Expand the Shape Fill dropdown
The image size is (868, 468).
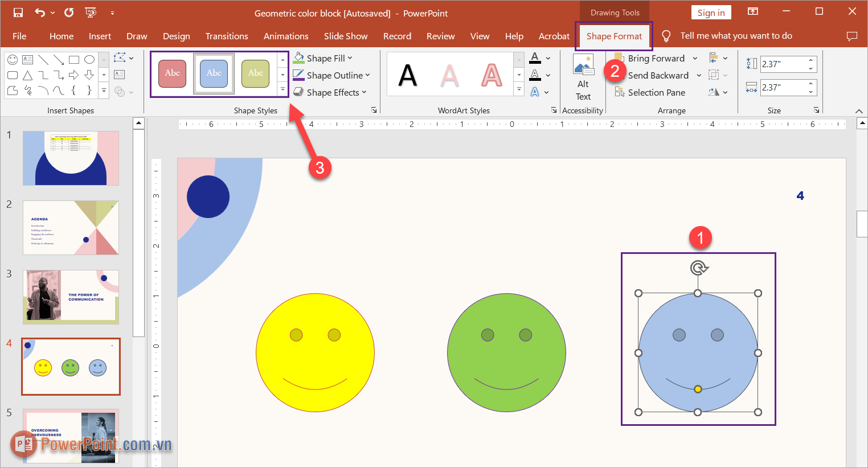coord(350,58)
